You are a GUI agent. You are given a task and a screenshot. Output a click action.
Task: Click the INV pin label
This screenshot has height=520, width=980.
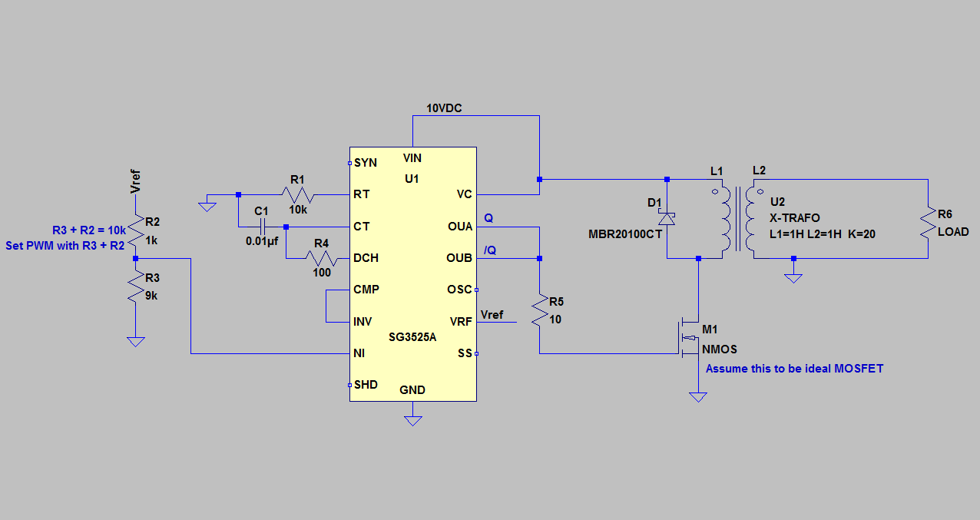tap(363, 321)
